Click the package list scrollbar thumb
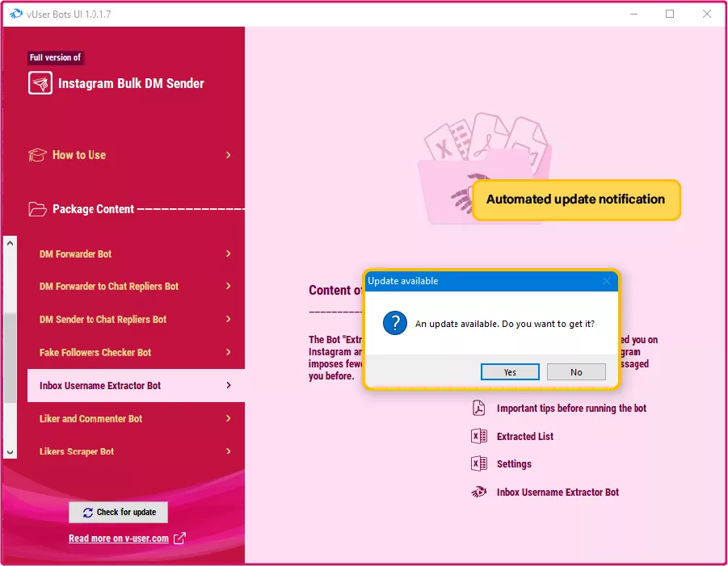728x566 pixels. [x=11, y=358]
